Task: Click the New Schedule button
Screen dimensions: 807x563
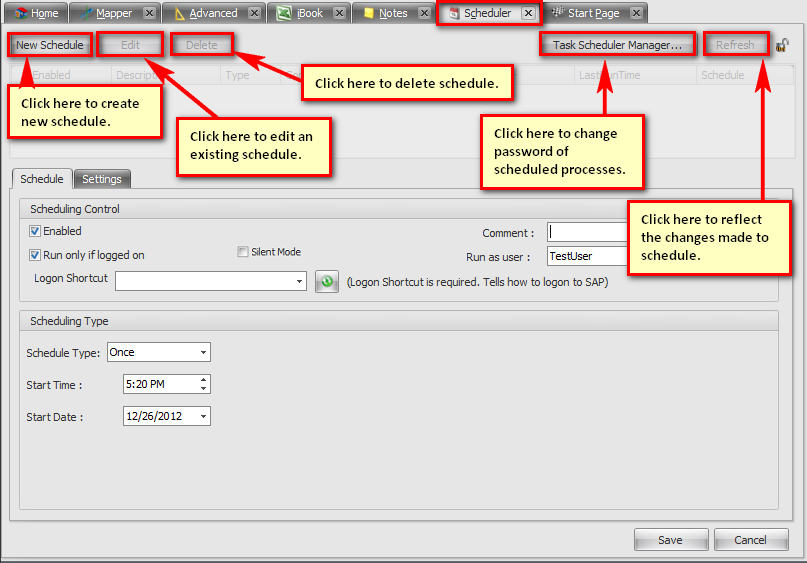Action: 50,45
